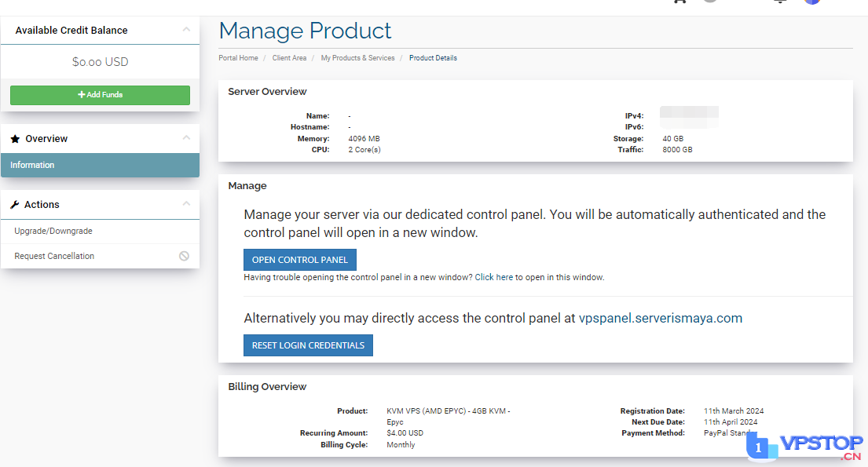Screen dimensions: 868x467
Task: Click the user avatar in top right
Action: [811, 2]
